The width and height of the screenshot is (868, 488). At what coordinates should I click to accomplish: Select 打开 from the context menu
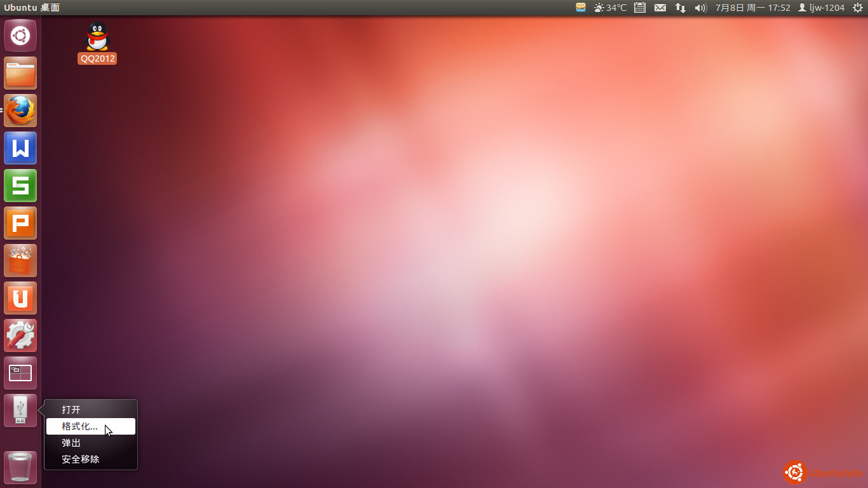71,410
